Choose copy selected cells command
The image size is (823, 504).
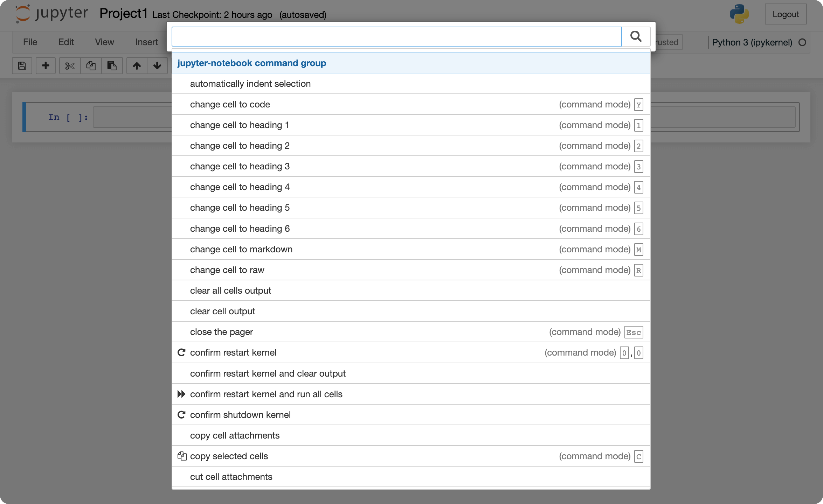229,456
